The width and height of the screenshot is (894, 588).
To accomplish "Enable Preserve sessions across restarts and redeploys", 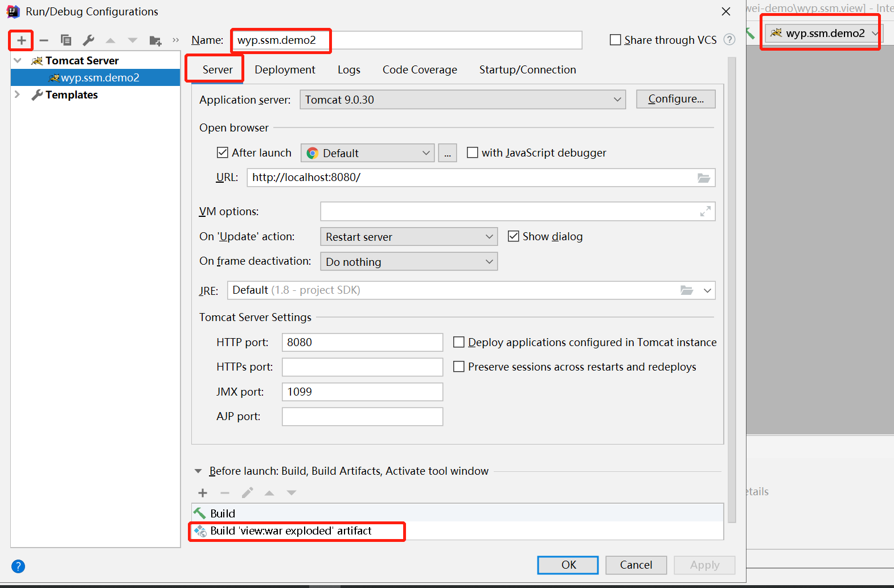I will coord(458,367).
